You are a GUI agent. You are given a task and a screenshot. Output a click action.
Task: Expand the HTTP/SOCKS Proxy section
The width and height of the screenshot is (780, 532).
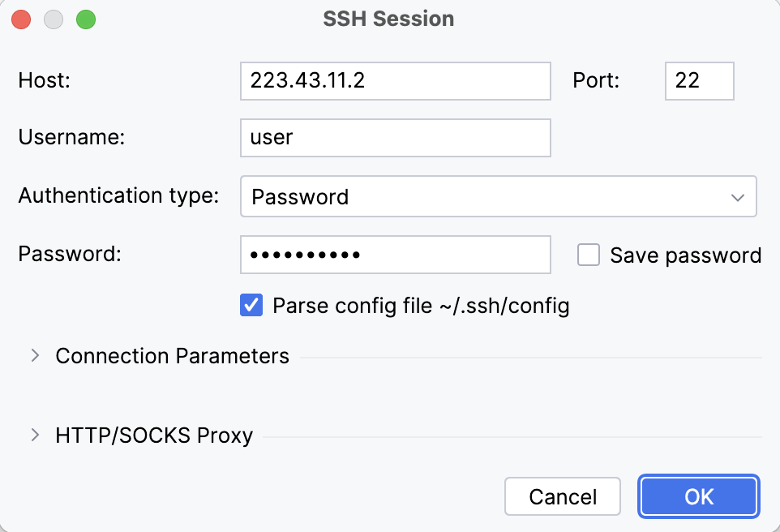tap(152, 435)
